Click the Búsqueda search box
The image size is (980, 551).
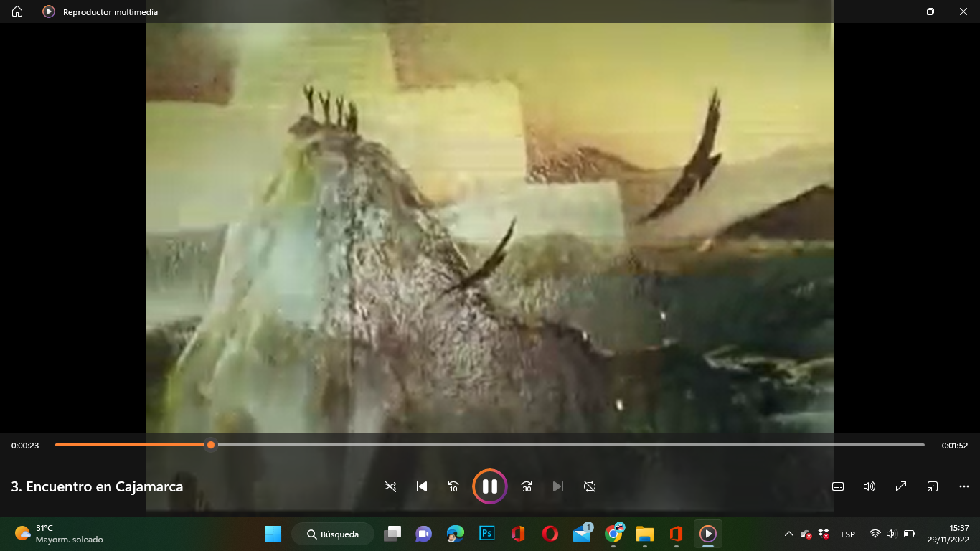click(333, 534)
